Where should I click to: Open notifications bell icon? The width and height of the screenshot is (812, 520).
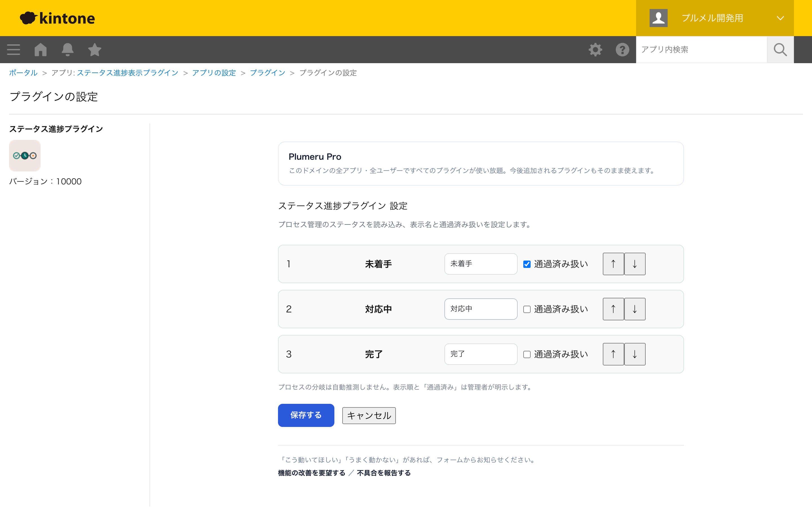click(x=68, y=50)
